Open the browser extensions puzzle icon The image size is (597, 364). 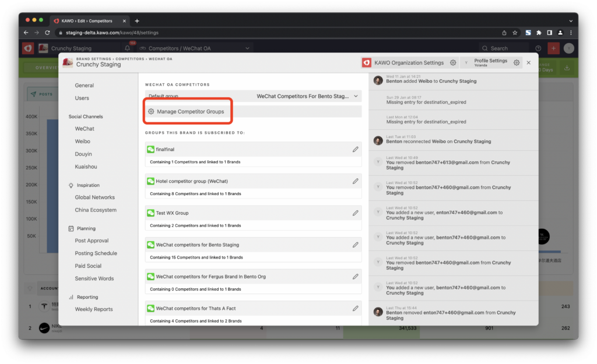tap(539, 33)
